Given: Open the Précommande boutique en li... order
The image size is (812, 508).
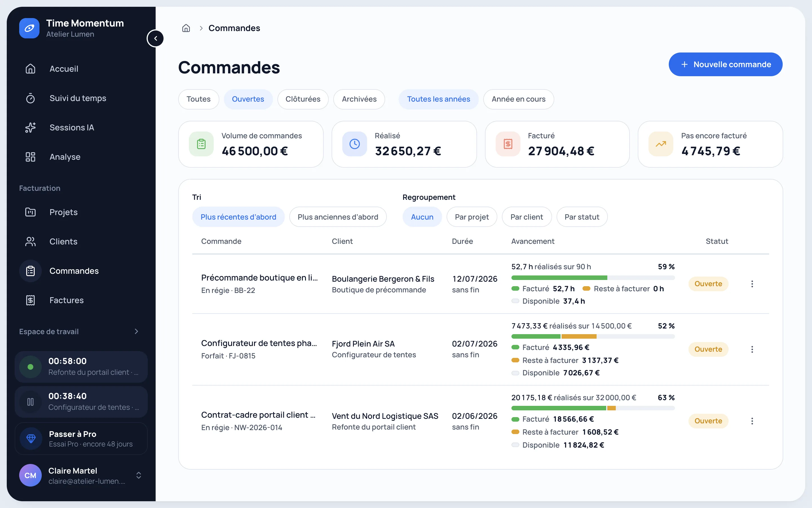Looking at the screenshot, I should coord(259,278).
